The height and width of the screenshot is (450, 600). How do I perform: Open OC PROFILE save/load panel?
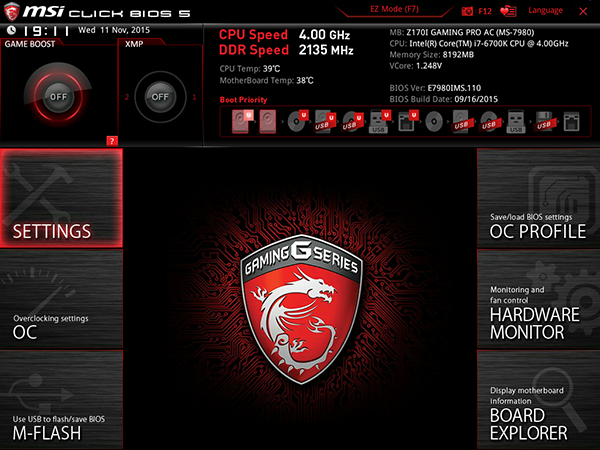coord(538,198)
